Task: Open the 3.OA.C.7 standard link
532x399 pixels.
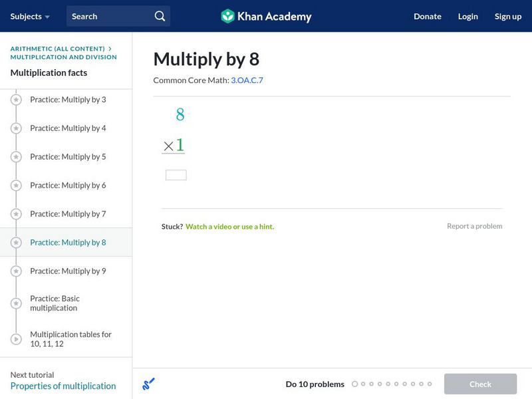Action: pos(246,80)
